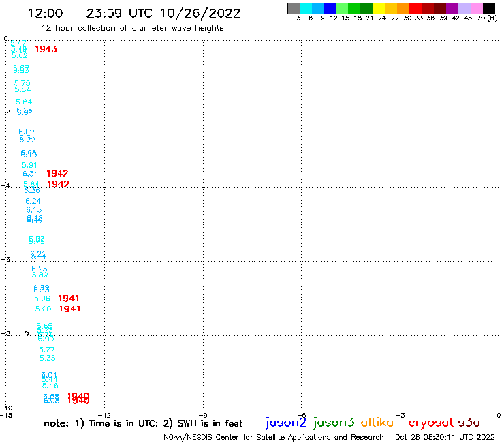
Task: Click the wave height value '5.27'
Action: [47, 350]
